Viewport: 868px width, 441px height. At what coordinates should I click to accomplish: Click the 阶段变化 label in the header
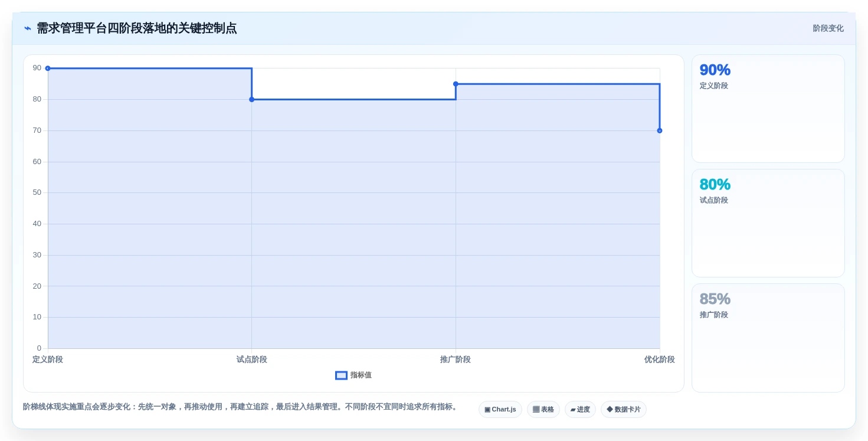(x=828, y=28)
